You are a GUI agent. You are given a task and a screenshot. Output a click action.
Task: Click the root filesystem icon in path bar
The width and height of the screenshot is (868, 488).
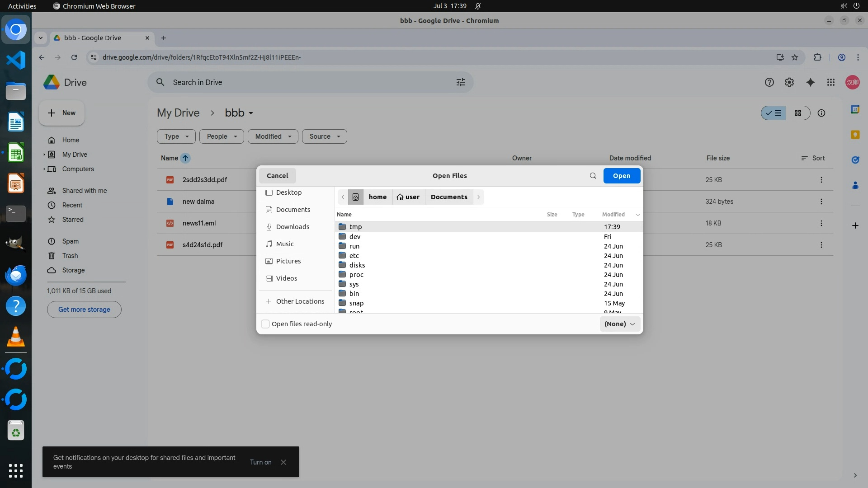355,197
